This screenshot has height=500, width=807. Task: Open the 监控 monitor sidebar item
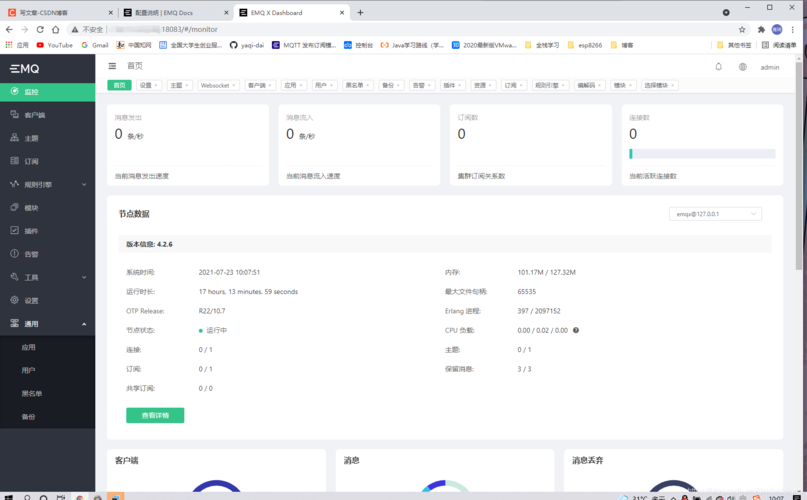point(47,92)
